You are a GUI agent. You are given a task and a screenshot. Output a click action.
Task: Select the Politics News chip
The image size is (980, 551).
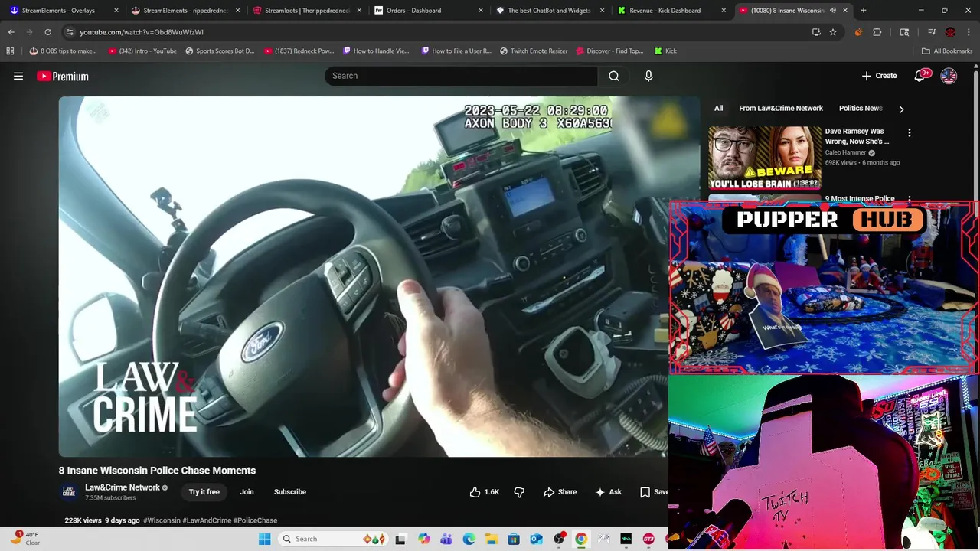pyautogui.click(x=861, y=109)
